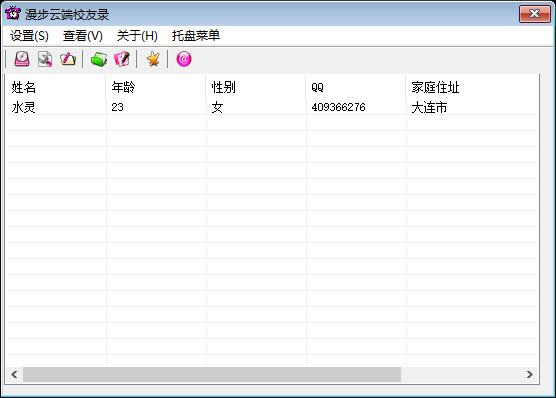Viewport: 556px width, 398px height.
Task: Click the horizontal scrollbar left arrow
Action: click(15, 374)
